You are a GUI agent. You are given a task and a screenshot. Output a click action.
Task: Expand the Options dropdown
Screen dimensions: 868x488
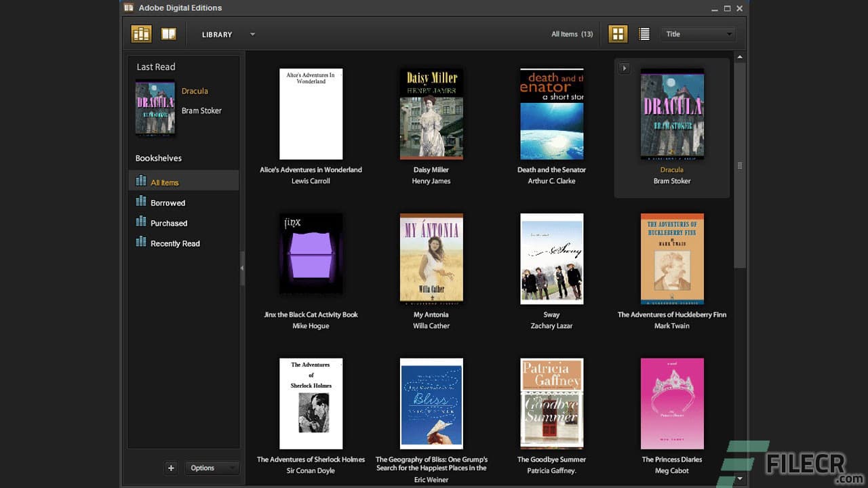click(x=212, y=468)
